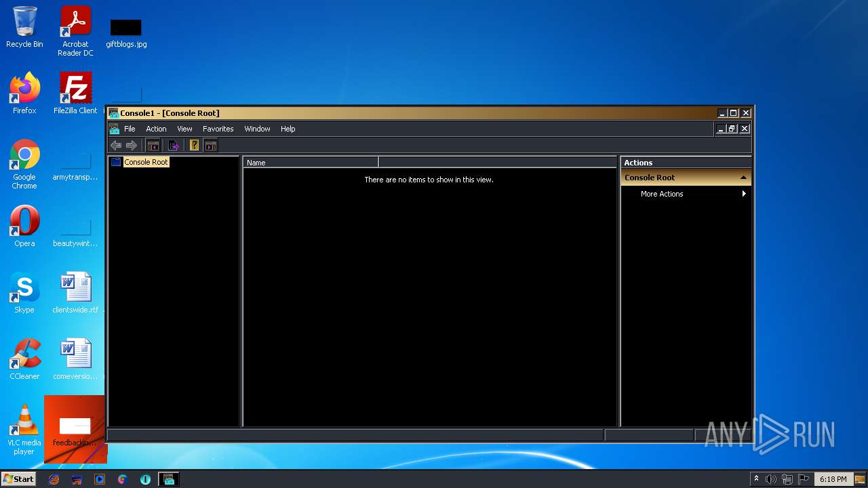The height and width of the screenshot is (488, 868).
Task: Click the Back arrow in the MMC toolbar
Action: click(x=116, y=145)
